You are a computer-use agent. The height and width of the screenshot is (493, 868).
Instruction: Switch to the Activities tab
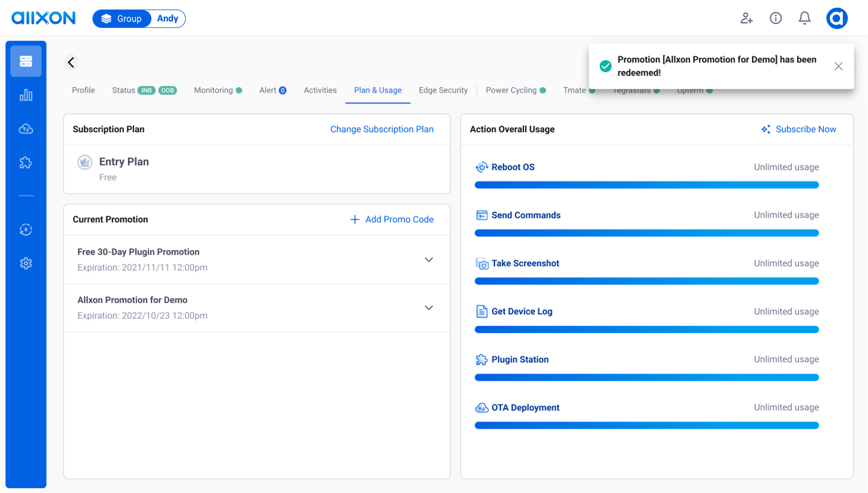[320, 90]
